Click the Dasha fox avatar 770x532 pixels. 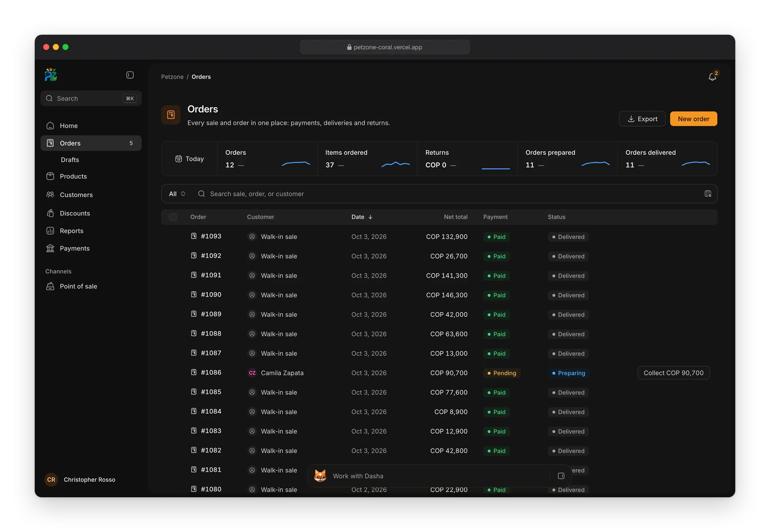coord(320,476)
